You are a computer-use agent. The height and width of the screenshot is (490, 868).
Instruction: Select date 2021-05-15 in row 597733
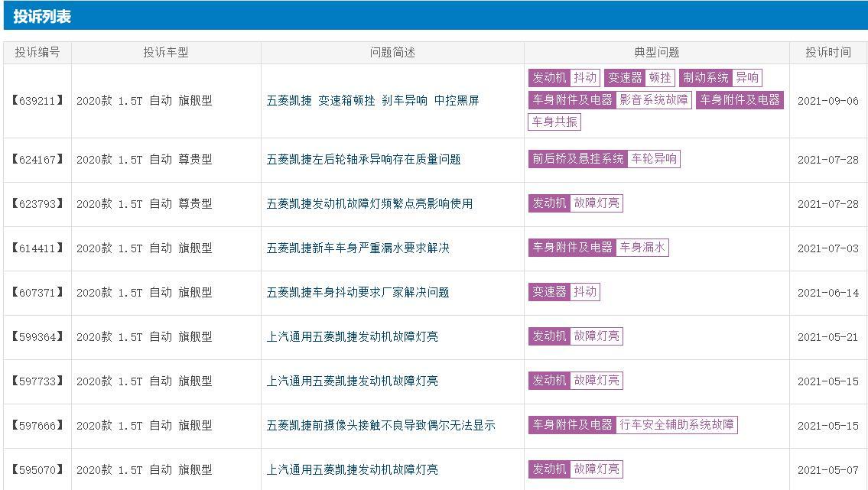coord(828,381)
